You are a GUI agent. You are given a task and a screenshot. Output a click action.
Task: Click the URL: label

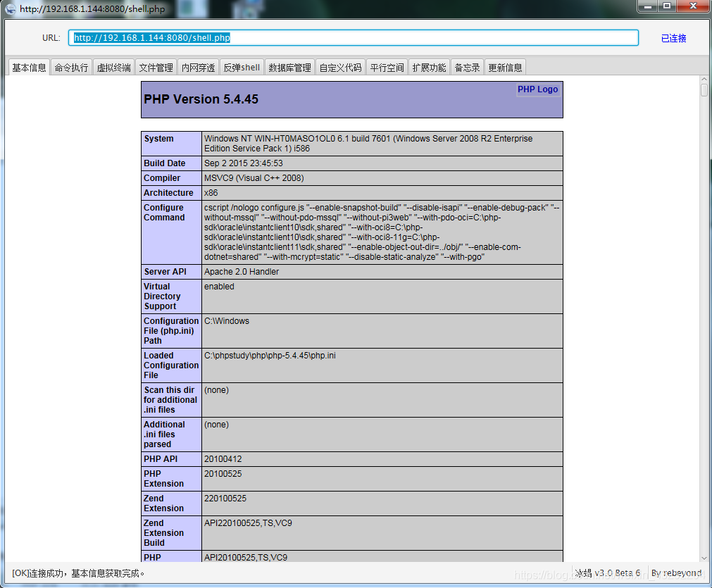point(51,38)
